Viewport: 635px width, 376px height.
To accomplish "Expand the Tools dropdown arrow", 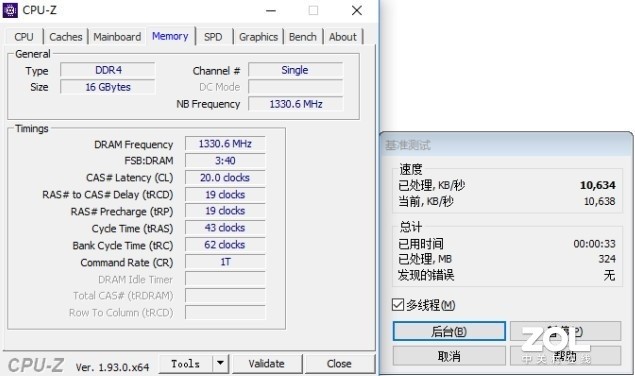I will [220, 364].
